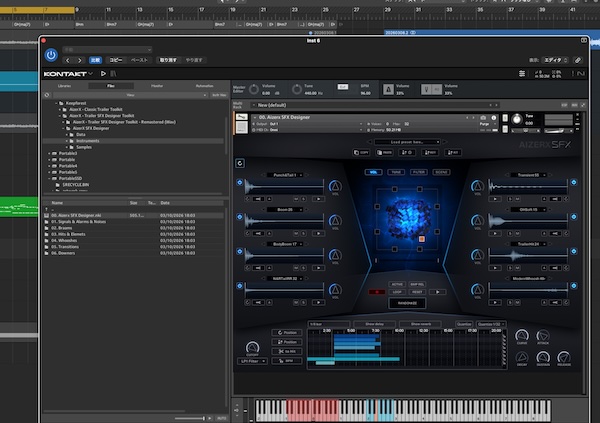Adjust the PunchTail 1 VOL knob
600x423 pixels.
click(335, 186)
